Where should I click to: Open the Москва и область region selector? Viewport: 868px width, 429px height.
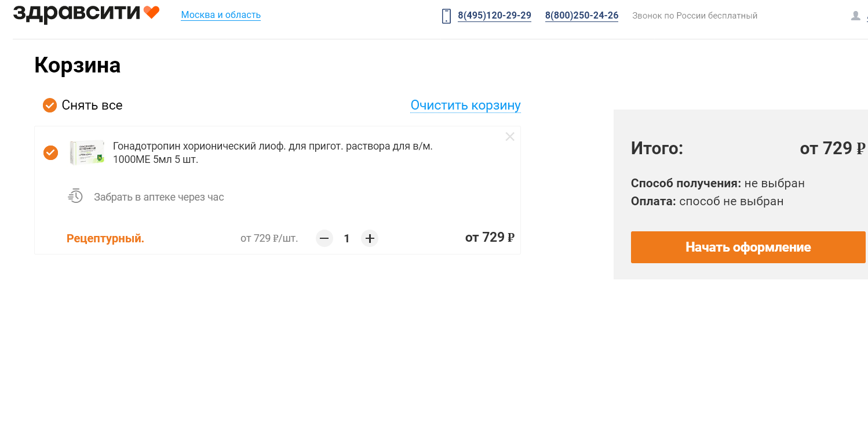[x=221, y=15]
